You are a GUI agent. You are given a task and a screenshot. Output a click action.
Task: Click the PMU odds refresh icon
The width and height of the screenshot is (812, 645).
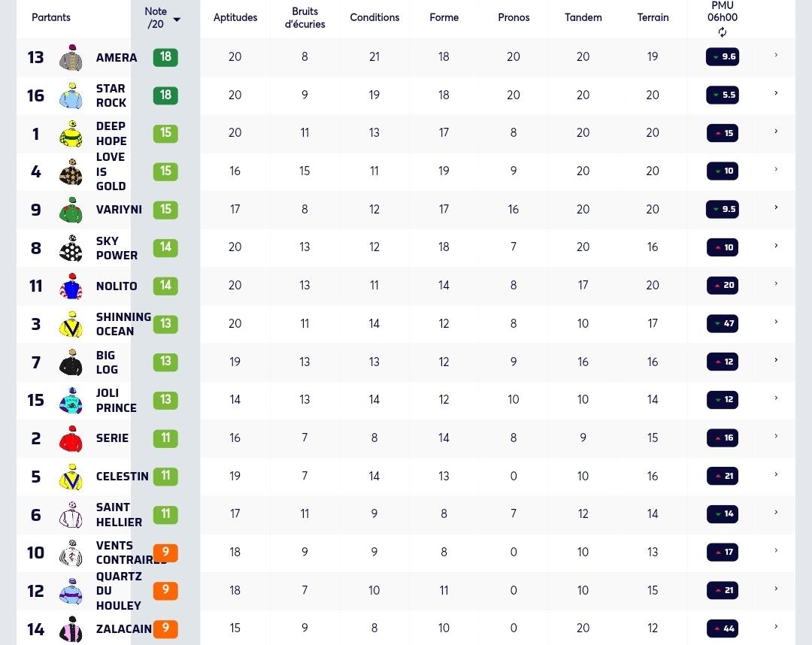[722, 32]
